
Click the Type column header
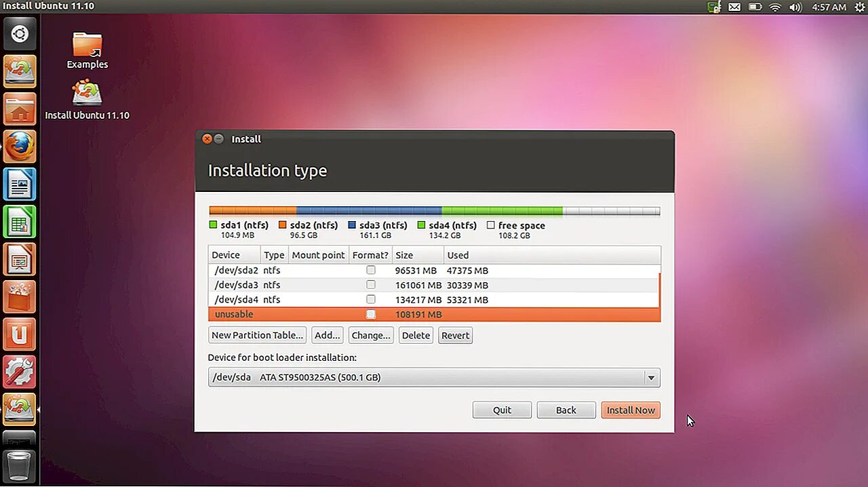(x=274, y=255)
